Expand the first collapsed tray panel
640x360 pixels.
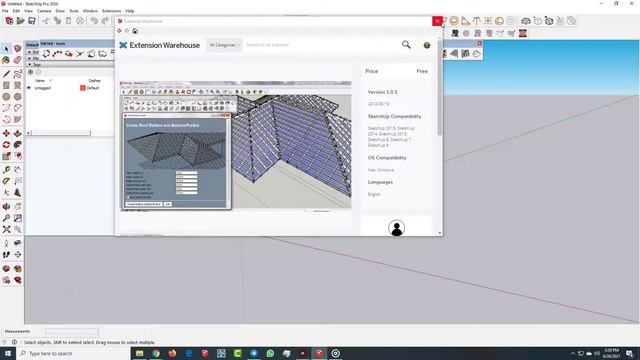(x=29, y=52)
